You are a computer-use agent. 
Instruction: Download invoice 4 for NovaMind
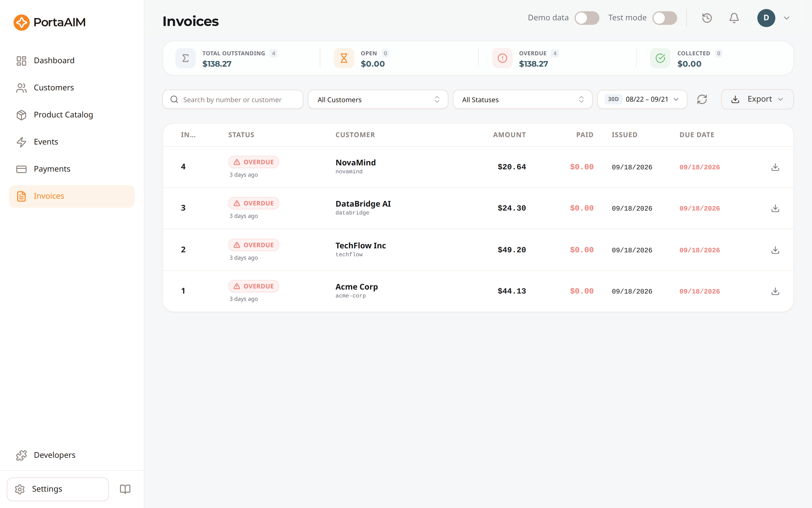[775, 167]
